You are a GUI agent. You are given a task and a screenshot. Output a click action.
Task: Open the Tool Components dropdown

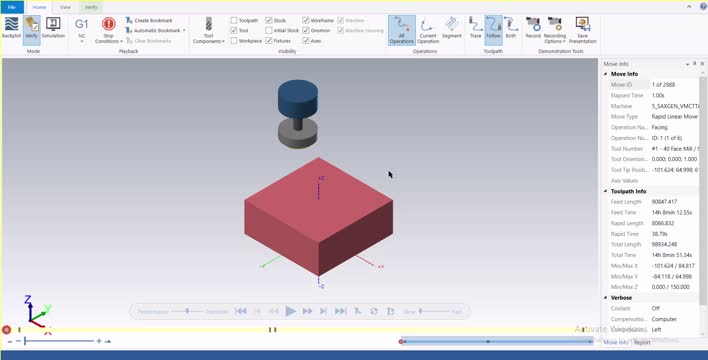[x=208, y=30]
